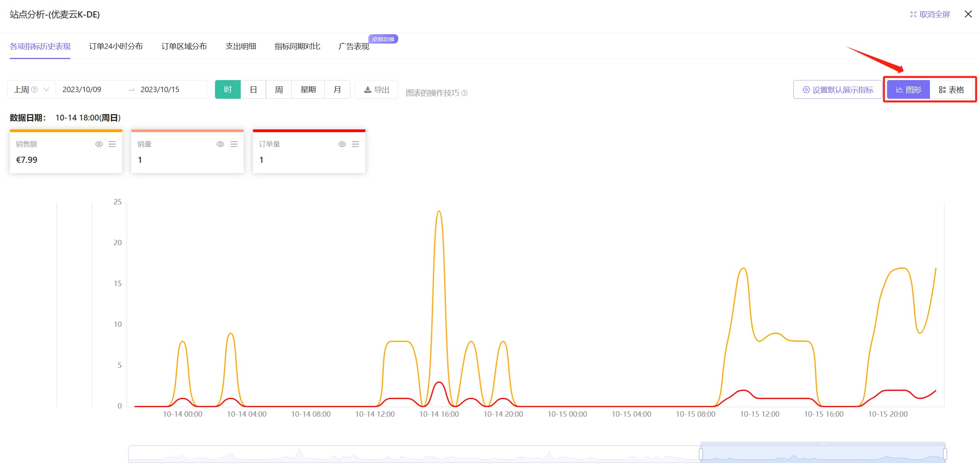Screen dimensions: 980x468
Task: Click the 10-14 16:00 axis label
Action: tap(439, 414)
